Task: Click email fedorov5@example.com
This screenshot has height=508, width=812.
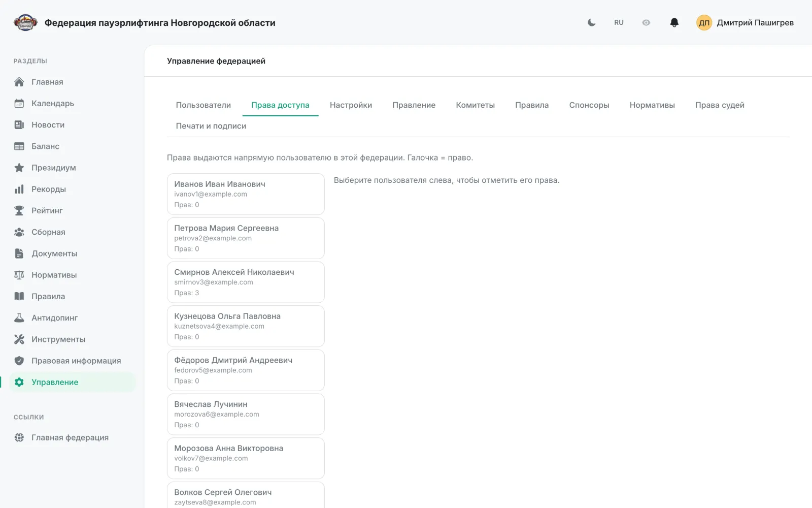Action: (x=213, y=370)
